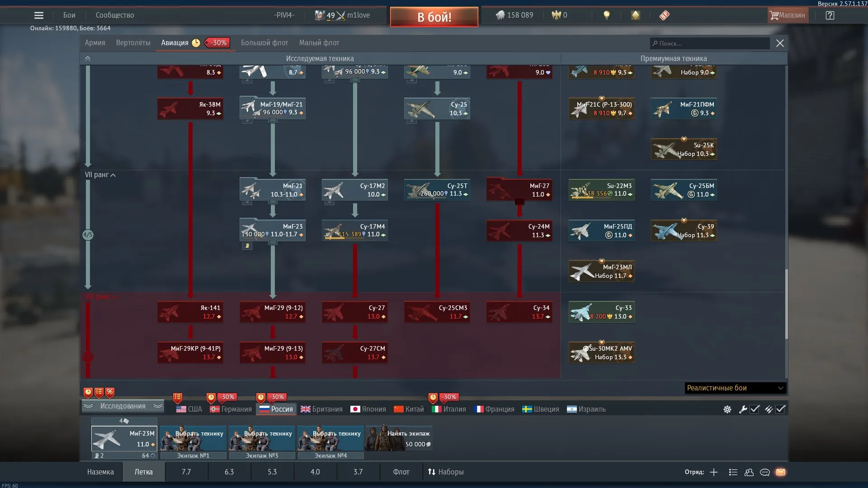This screenshot has width=868, height=488.
Task: Select the МиГ-23 group tile
Action: point(273,230)
